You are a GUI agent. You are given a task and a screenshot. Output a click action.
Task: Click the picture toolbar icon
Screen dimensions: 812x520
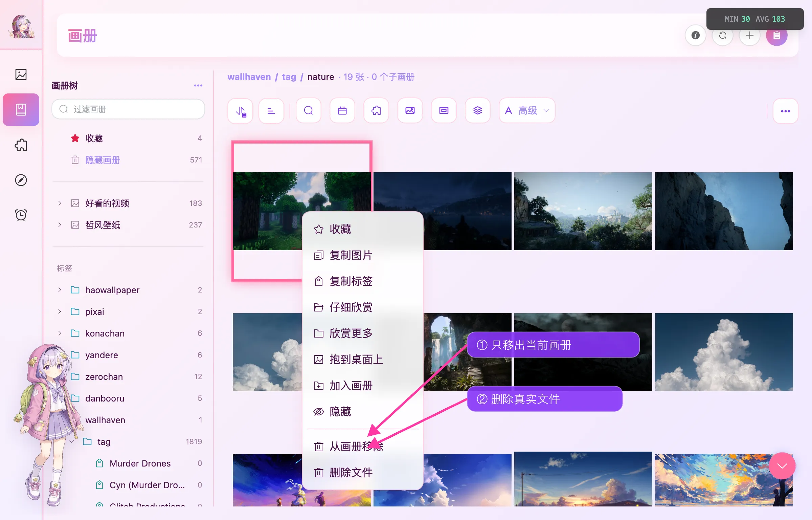point(410,111)
